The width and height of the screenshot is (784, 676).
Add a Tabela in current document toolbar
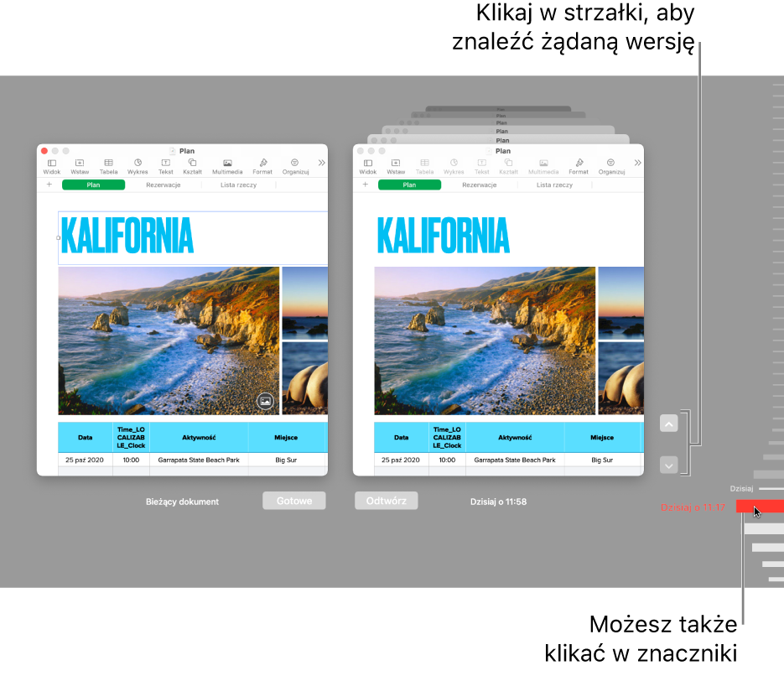tap(108, 167)
